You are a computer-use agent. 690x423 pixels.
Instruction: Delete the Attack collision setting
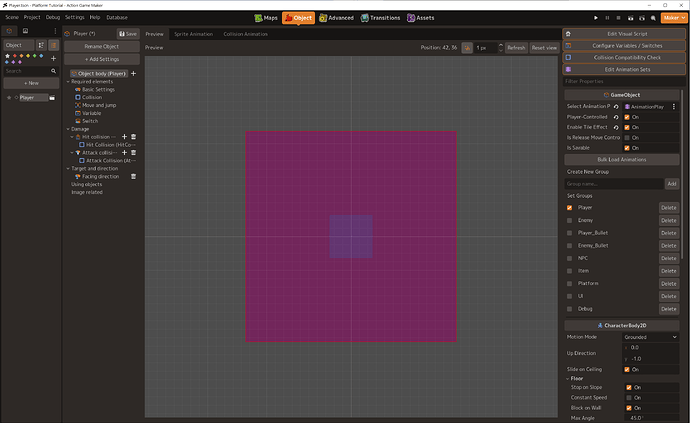(133, 153)
